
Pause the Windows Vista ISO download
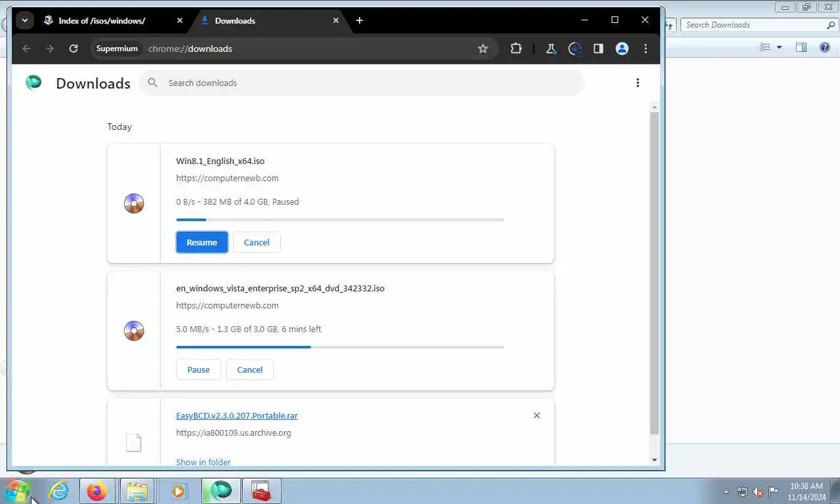click(198, 369)
